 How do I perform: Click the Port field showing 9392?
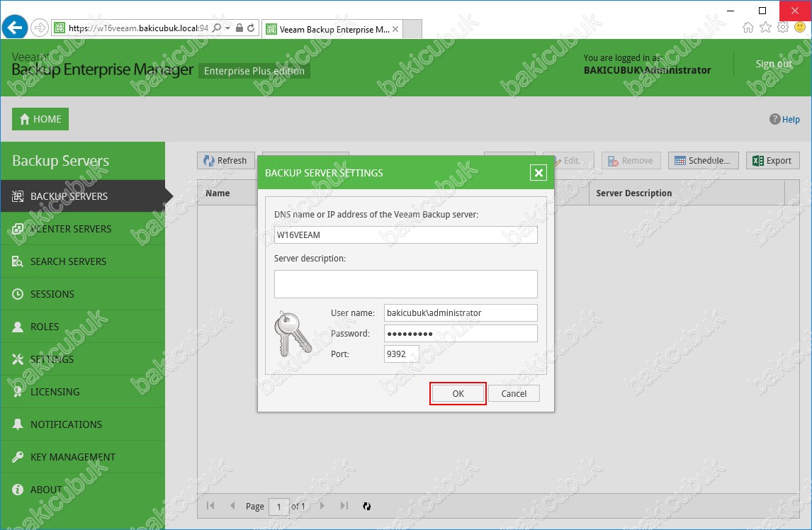click(x=401, y=354)
